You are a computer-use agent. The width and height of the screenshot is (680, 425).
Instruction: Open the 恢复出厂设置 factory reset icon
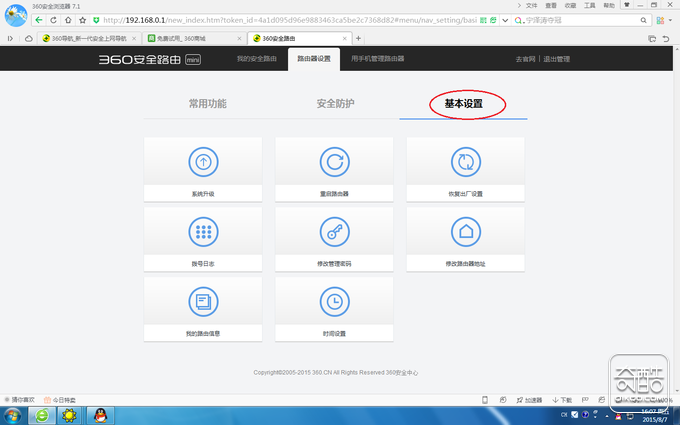coord(466,162)
